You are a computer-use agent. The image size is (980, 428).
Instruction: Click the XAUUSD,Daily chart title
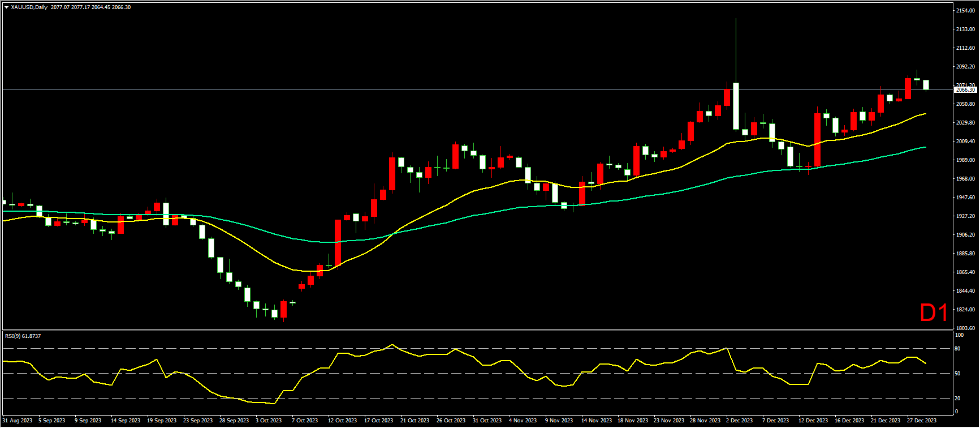click(x=29, y=7)
